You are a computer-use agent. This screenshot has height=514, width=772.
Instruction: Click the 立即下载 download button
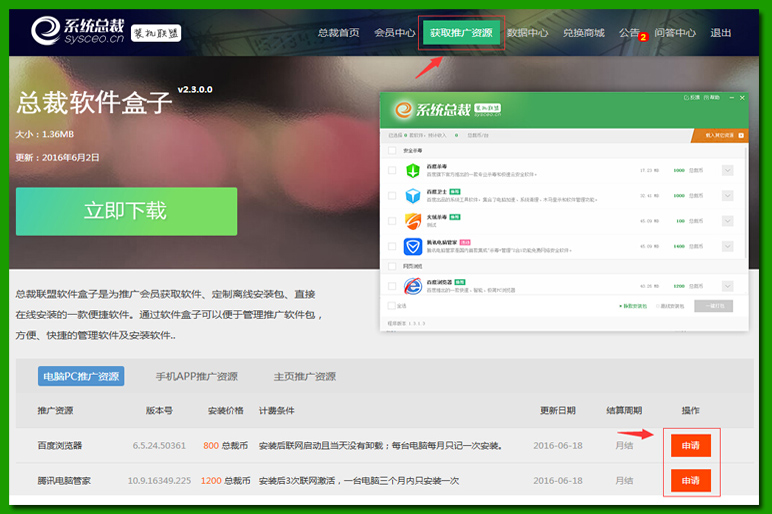pyautogui.click(x=127, y=211)
